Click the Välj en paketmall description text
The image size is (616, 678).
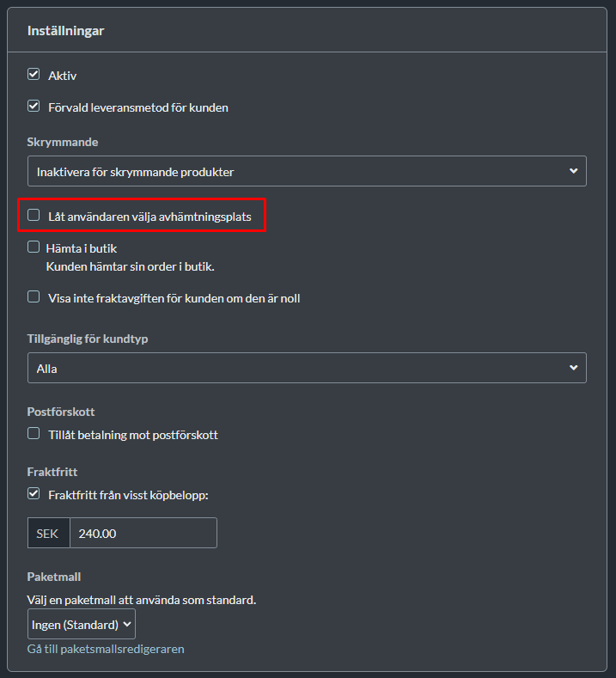click(x=142, y=600)
